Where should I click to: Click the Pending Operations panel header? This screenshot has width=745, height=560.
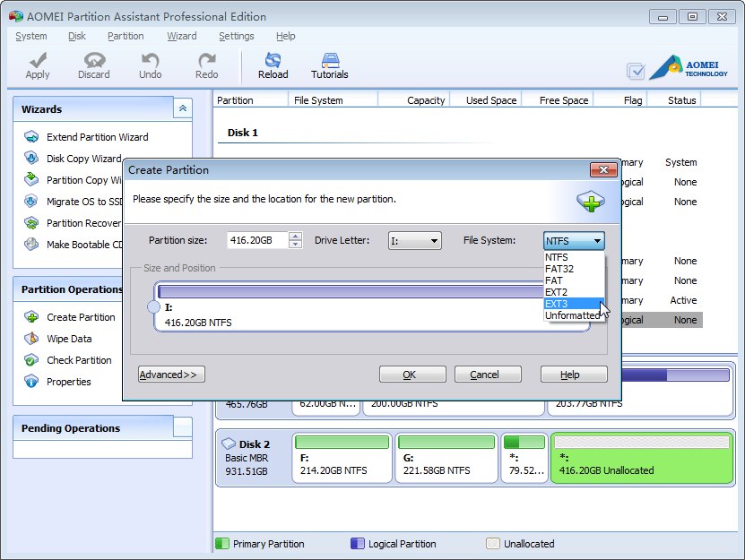[x=102, y=428]
